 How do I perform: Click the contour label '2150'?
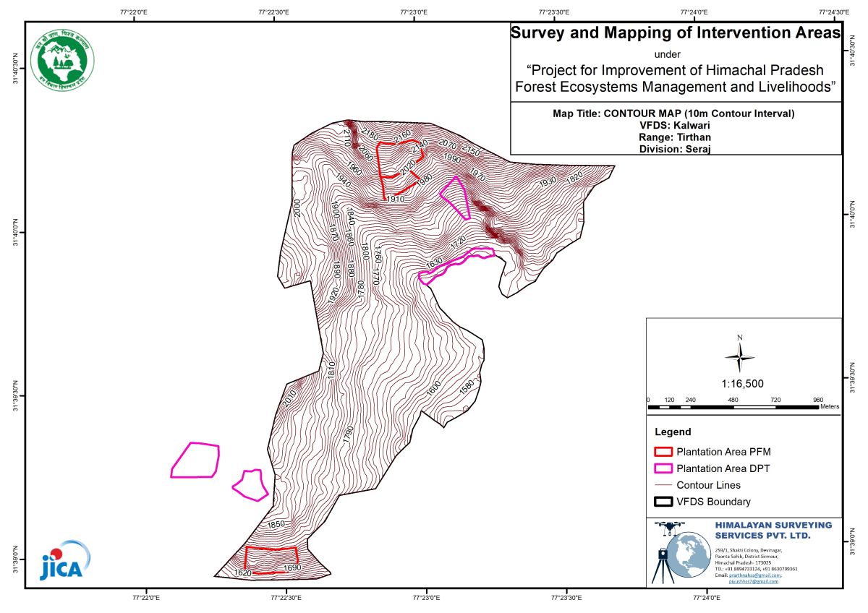coord(471,151)
